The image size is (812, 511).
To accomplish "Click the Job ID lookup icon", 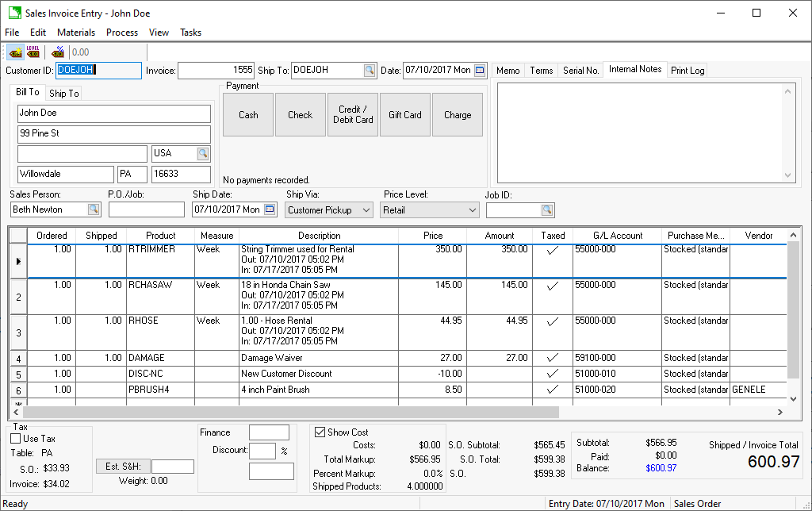I will [x=547, y=209].
